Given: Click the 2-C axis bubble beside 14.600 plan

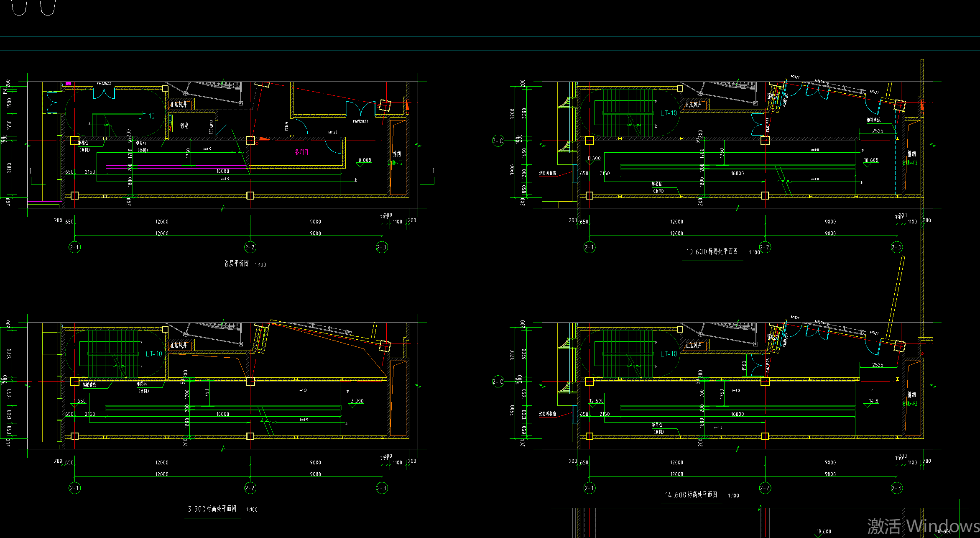Looking at the screenshot, I should tap(498, 382).
